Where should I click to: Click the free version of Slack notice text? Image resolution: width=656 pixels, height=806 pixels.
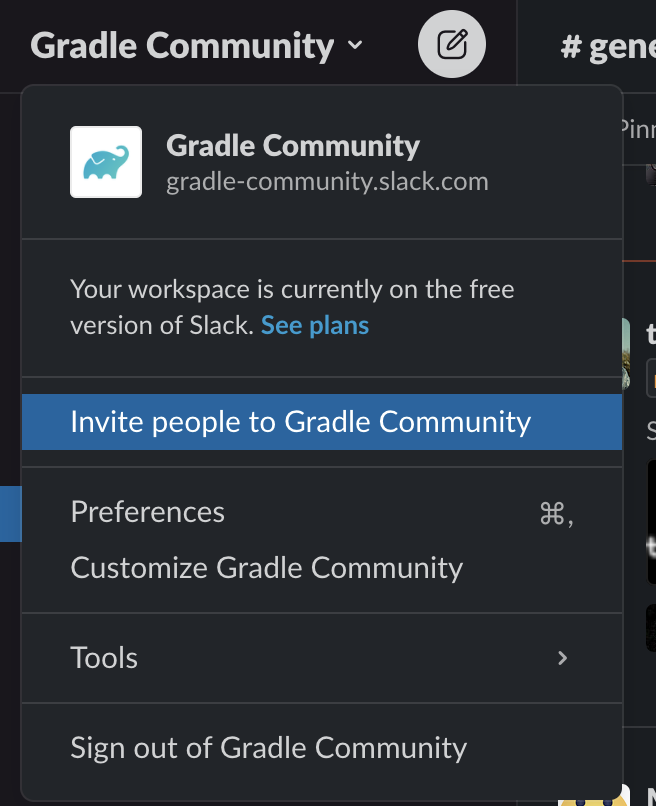coord(291,289)
